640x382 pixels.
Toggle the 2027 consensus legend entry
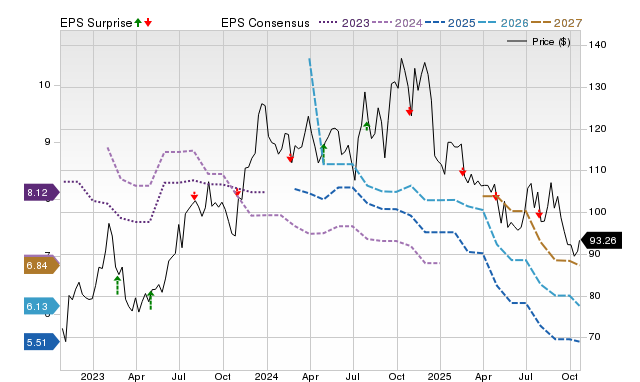(x=556, y=23)
